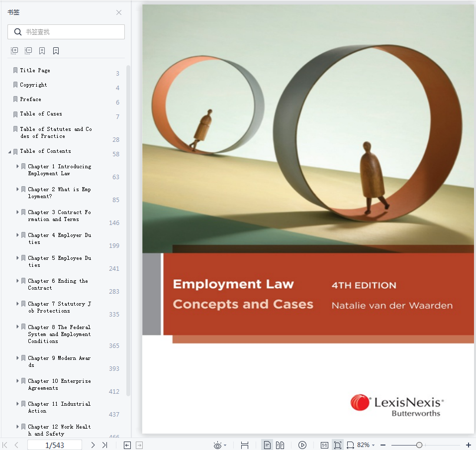Viewport: 476px width, 450px height.
Task: Go back to previous view
Action: [x=127, y=446]
